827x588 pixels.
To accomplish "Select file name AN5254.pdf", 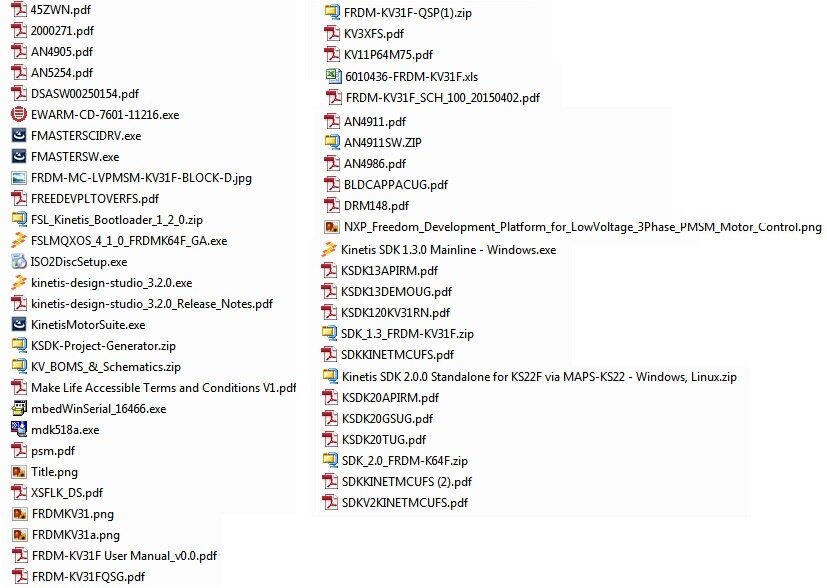I will pos(62,73).
